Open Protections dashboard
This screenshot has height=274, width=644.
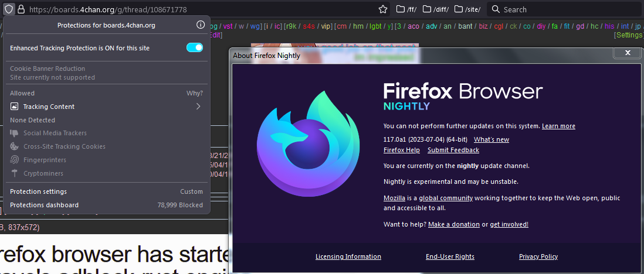coord(45,205)
